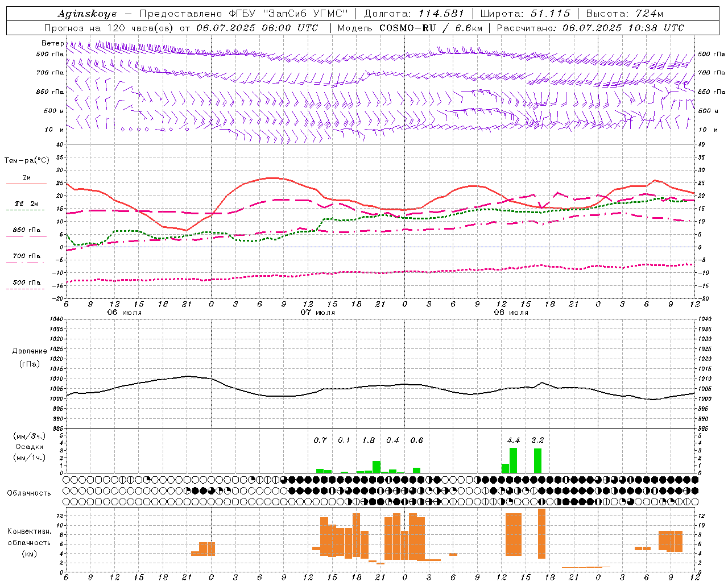Image resolution: width=728 pixels, height=582 pixels.
Task: Click the precipitation total 0.1
Action: [x=344, y=440]
